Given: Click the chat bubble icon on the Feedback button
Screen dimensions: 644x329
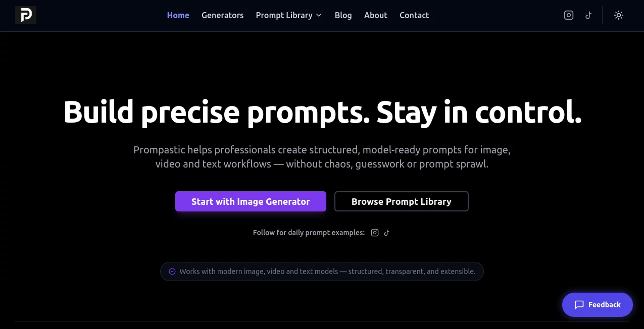Looking at the screenshot, I should (579, 305).
